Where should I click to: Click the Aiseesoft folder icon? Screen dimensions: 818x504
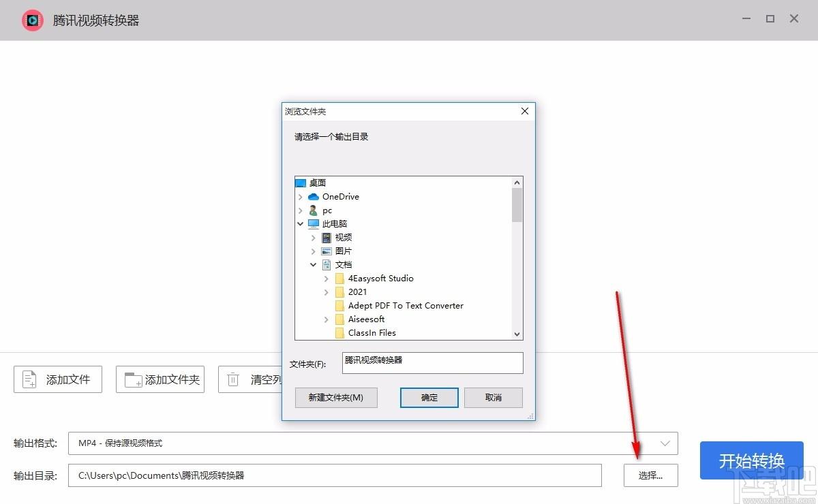(x=339, y=319)
